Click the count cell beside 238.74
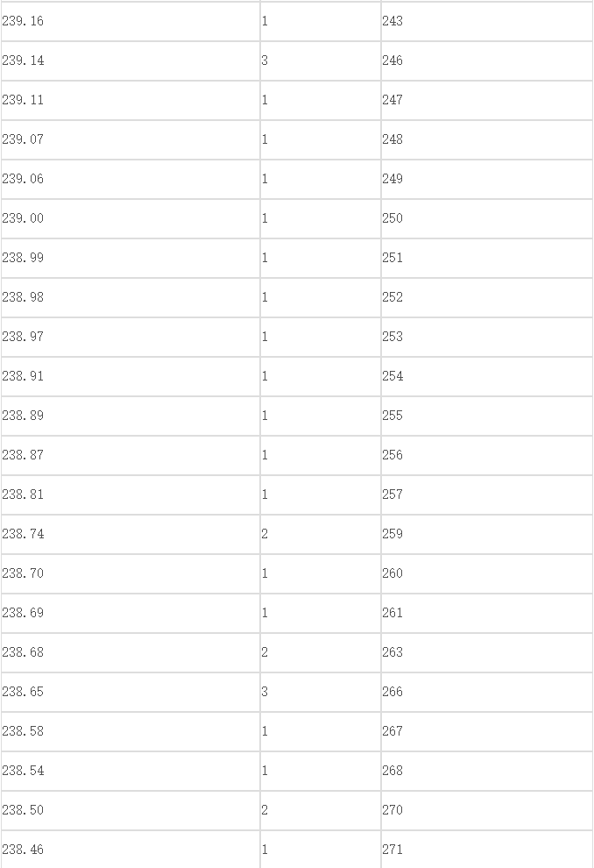This screenshot has width=594, height=868. click(321, 534)
